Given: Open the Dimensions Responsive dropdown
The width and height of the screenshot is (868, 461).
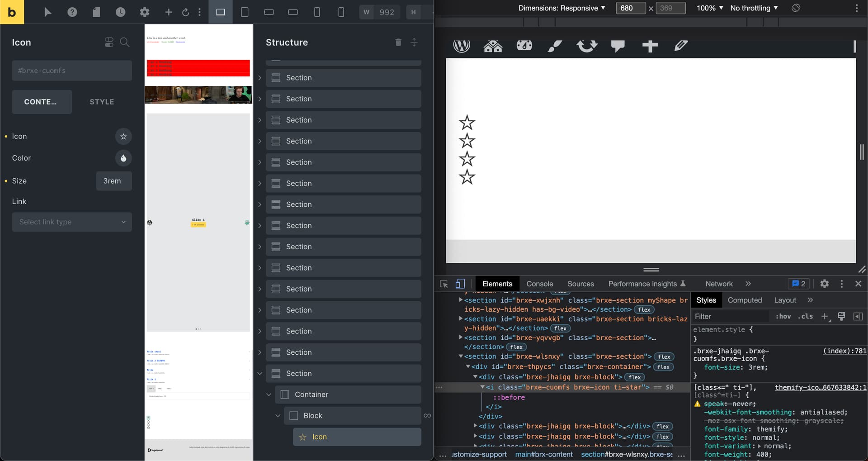Looking at the screenshot, I should tap(561, 8).
